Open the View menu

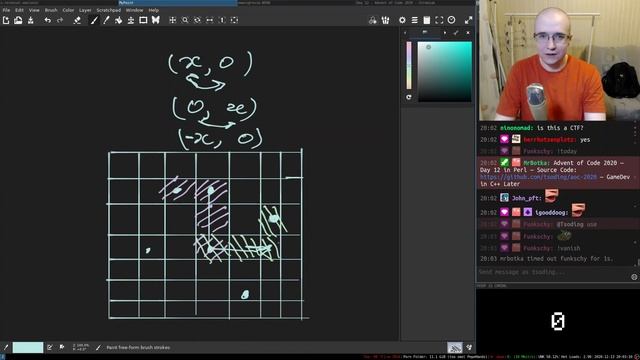[x=34, y=10]
